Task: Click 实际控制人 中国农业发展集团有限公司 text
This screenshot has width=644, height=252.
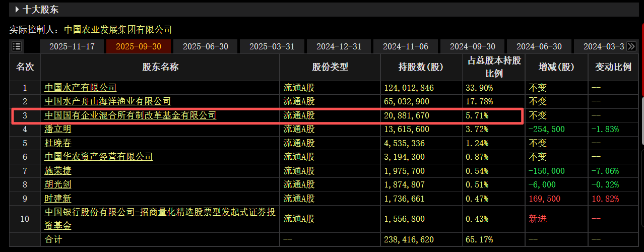Action: tap(91, 30)
